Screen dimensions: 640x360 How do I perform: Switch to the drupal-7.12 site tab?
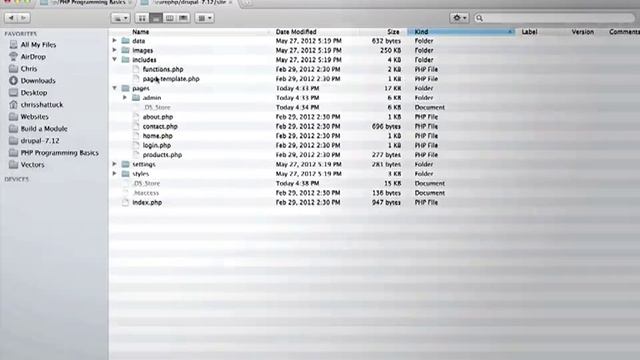click(x=188, y=3)
